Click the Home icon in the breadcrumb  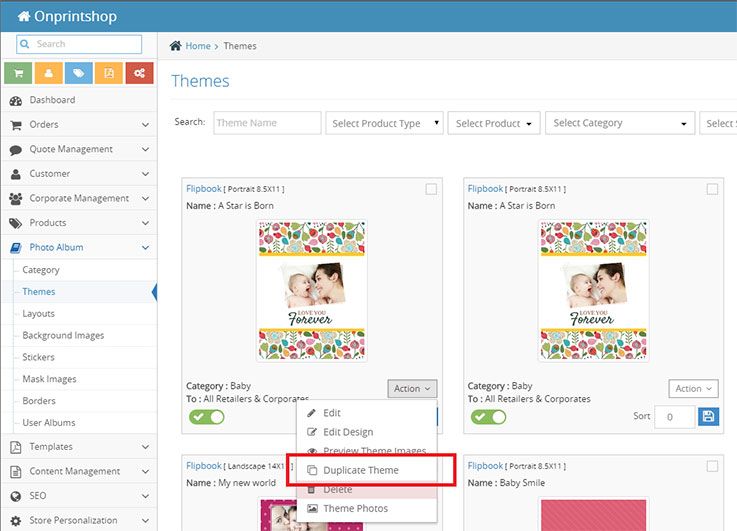(x=176, y=46)
